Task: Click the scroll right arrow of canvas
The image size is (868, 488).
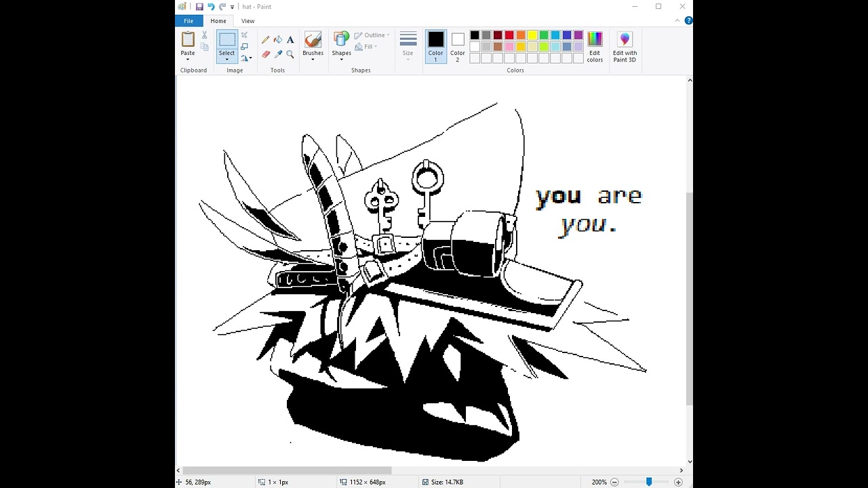Action: [x=681, y=470]
